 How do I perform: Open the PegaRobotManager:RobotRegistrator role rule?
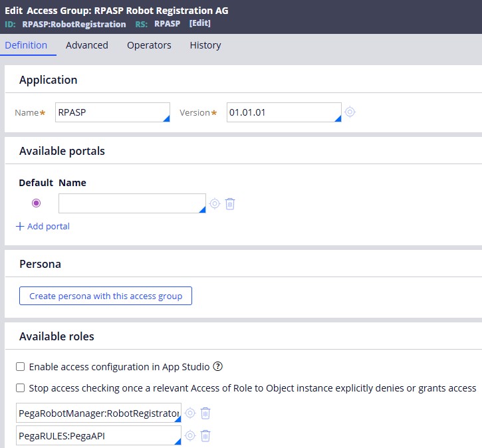(190, 413)
